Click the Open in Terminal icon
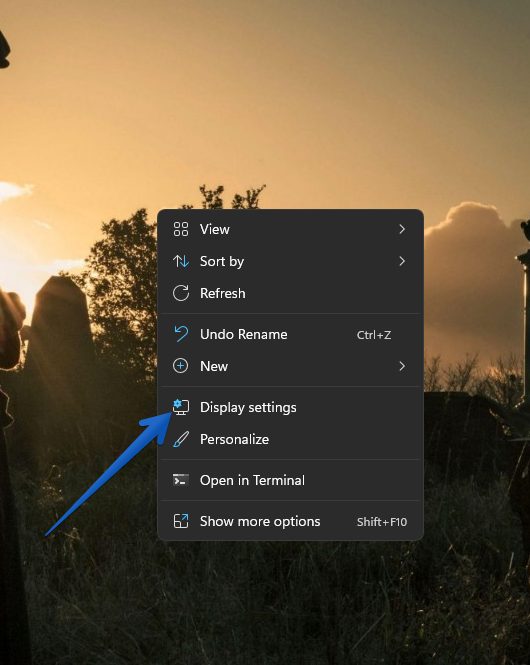 pyautogui.click(x=181, y=480)
